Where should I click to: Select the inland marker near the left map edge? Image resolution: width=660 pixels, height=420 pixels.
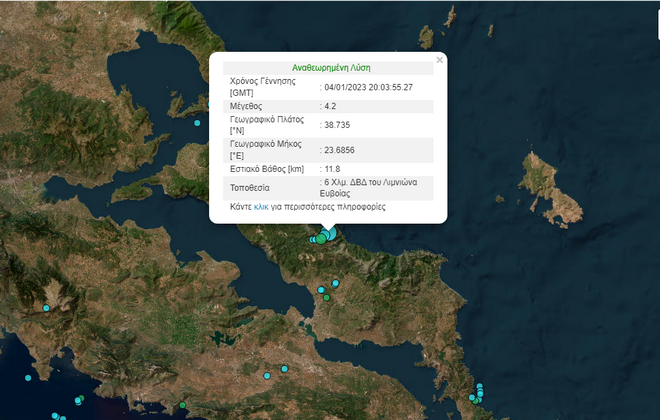(x=46, y=308)
